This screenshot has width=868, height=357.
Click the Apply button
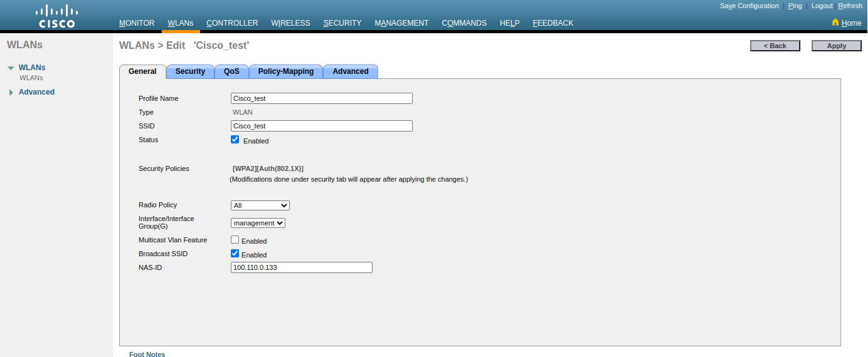pos(837,46)
